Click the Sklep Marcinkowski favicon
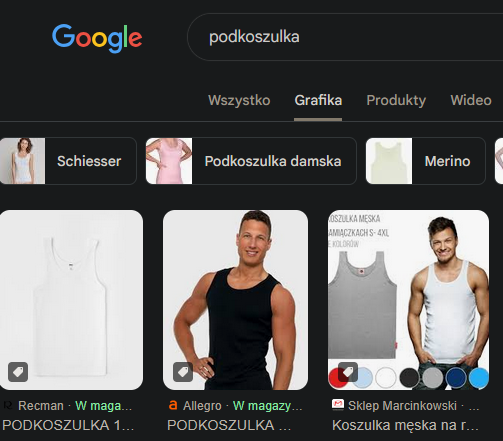Image resolution: width=503 pixels, height=441 pixels. click(x=338, y=405)
